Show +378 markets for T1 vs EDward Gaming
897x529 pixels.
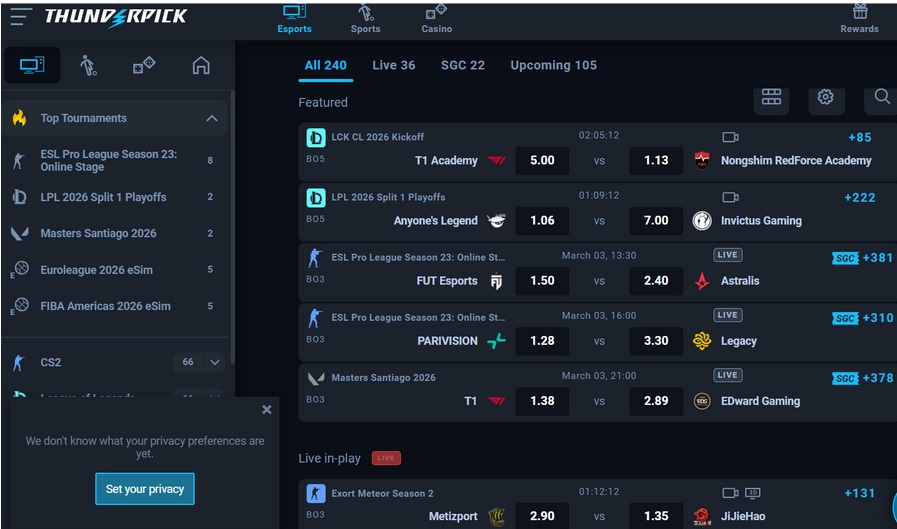click(x=878, y=378)
